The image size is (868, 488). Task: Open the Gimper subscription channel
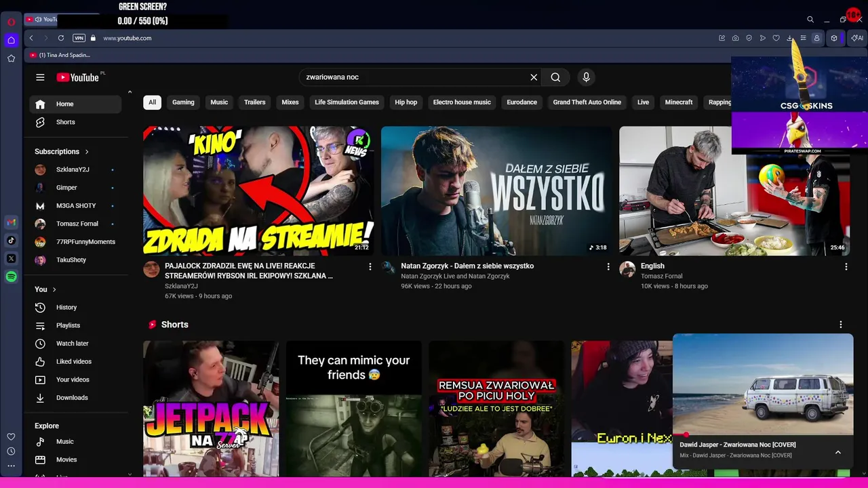point(75,188)
